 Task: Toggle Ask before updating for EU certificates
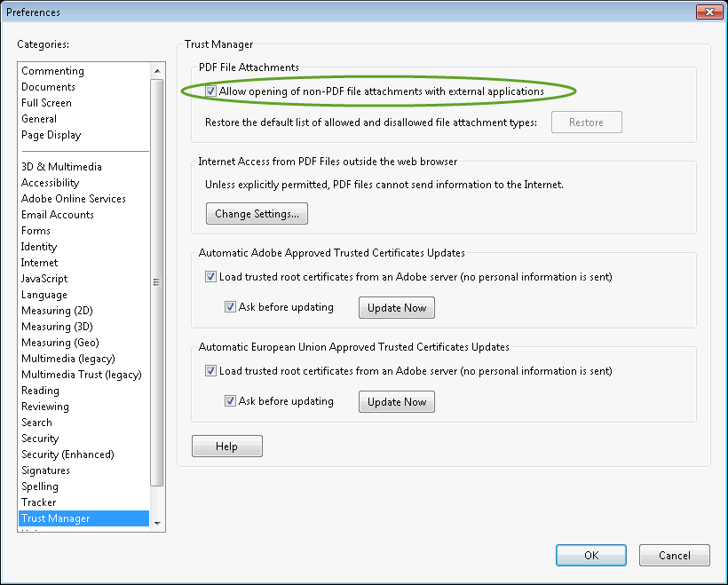pos(231,400)
